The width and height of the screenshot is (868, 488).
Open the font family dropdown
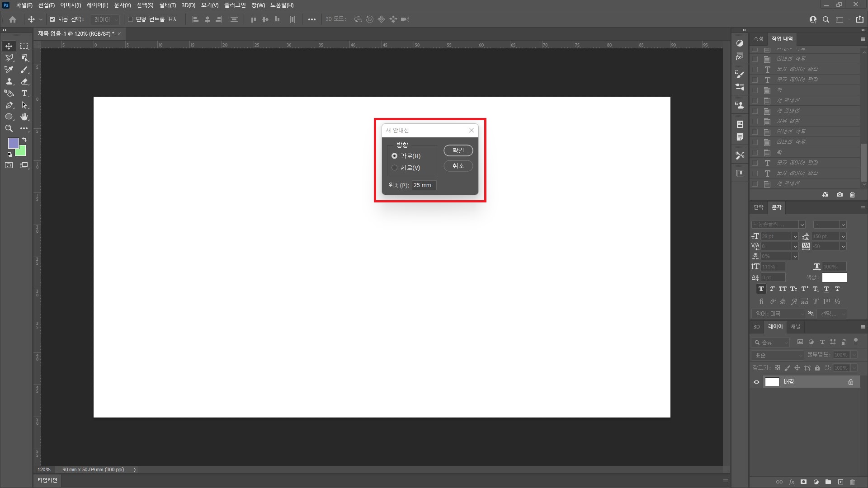802,225
